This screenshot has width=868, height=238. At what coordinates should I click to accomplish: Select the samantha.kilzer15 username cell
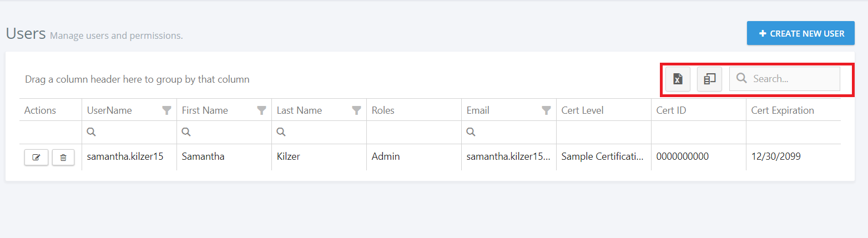[x=125, y=156]
